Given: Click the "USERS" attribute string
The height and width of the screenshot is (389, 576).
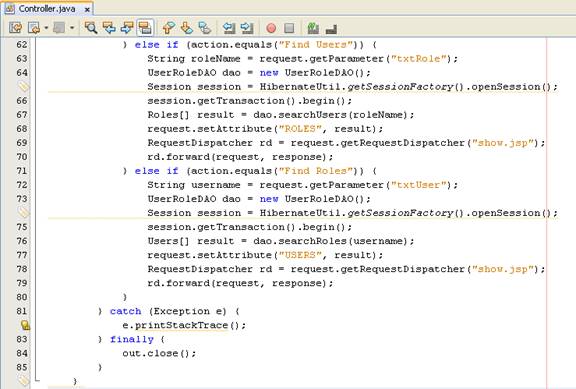Looking at the screenshot, I should 300,255.
